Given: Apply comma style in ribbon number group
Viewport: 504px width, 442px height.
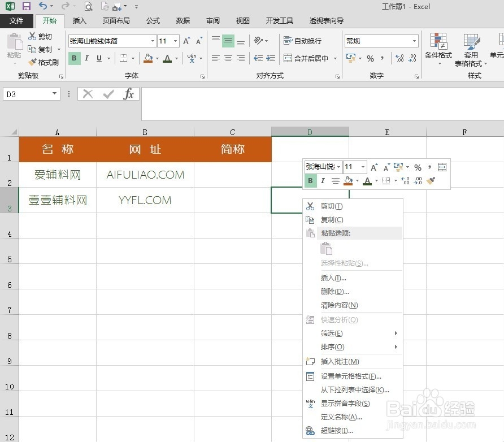Looking at the screenshot, I should tap(382, 59).
